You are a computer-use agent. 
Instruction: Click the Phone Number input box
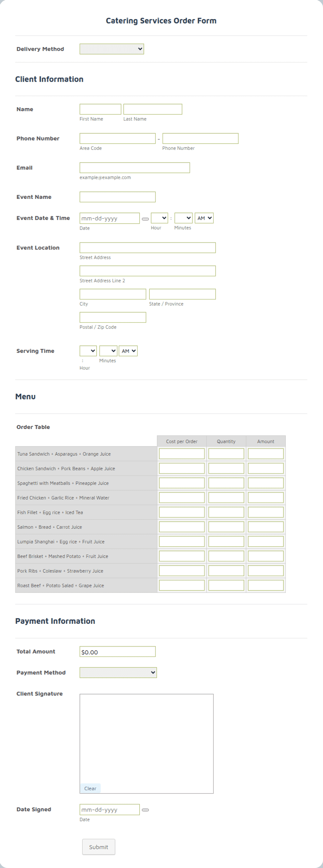[200, 138]
